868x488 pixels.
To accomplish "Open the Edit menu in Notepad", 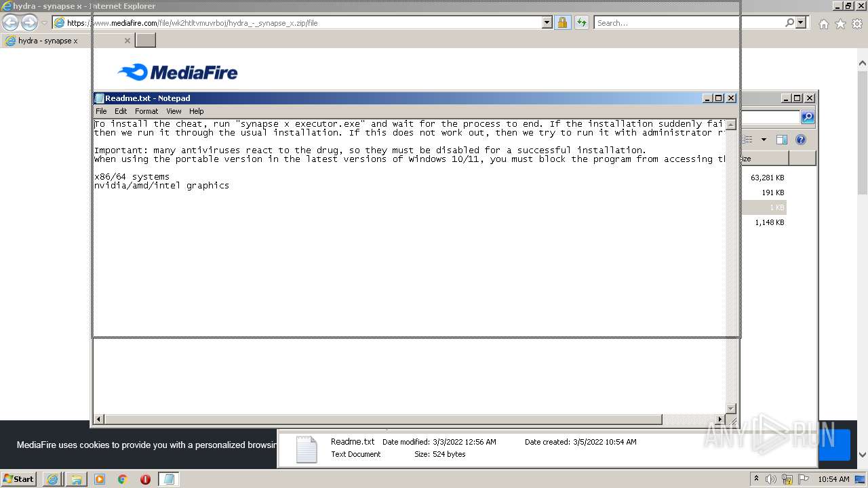I will click(x=121, y=111).
